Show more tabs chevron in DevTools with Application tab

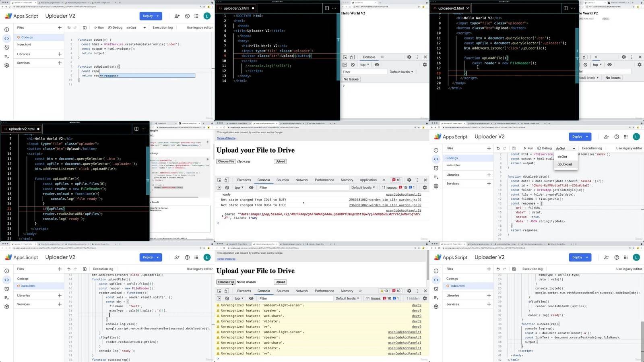point(384,180)
